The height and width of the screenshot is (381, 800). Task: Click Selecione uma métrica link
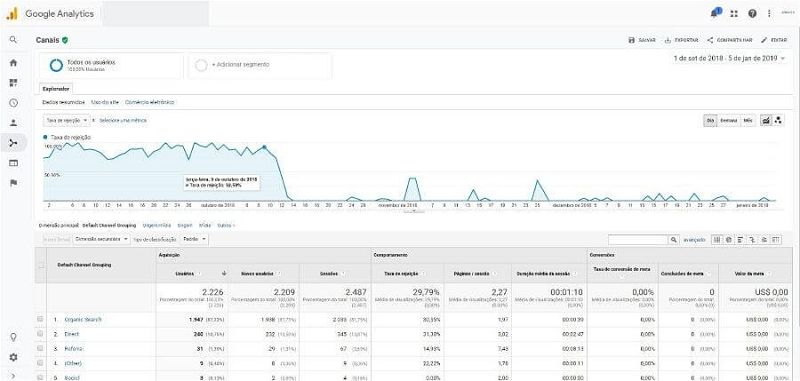[x=123, y=120]
